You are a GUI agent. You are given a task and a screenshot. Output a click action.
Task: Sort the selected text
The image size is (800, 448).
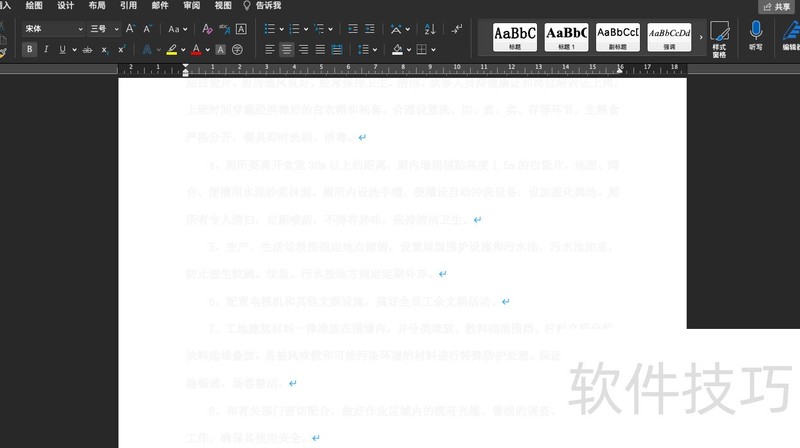coord(430,29)
